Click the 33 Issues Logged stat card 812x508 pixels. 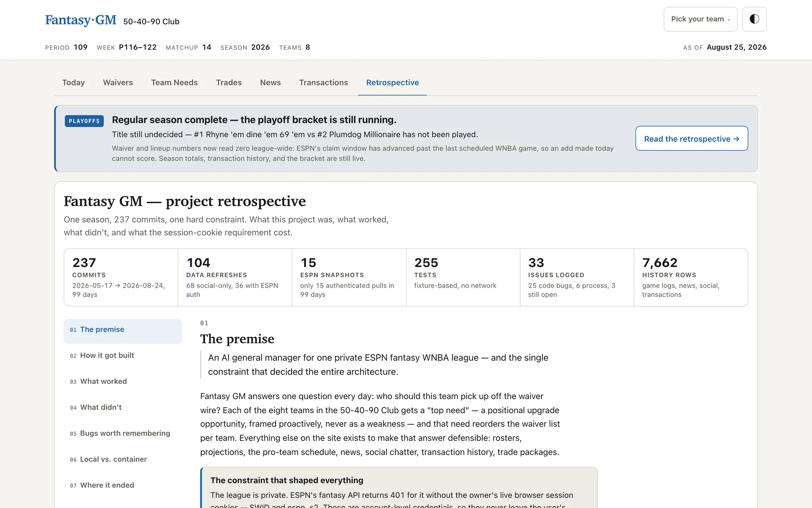pos(577,277)
